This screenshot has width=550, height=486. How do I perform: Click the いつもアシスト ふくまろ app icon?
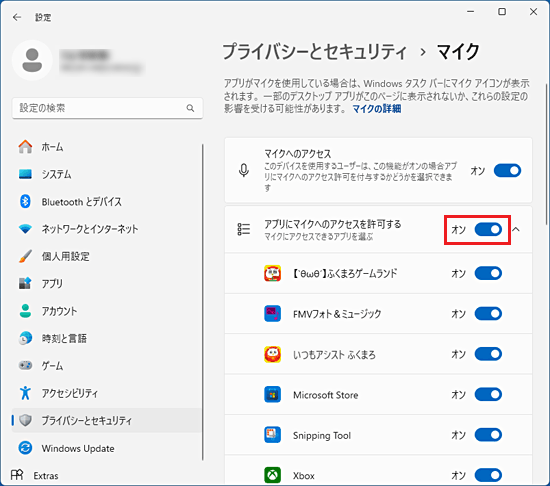pos(272,354)
